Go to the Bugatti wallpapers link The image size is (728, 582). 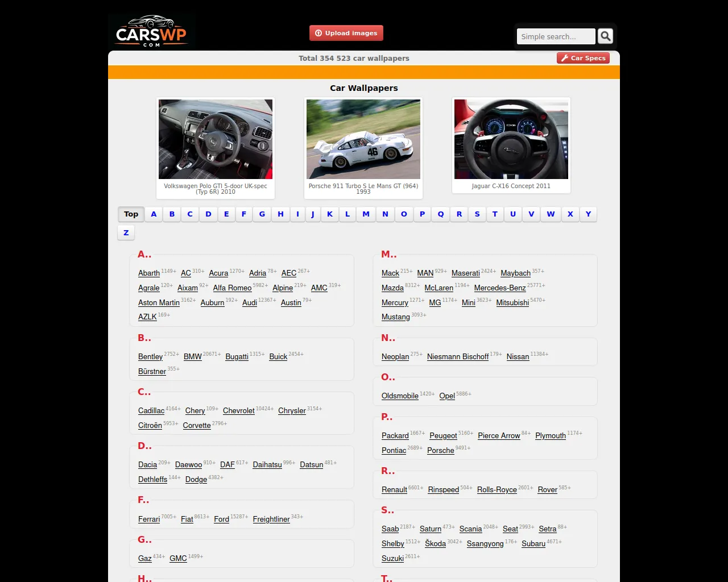237,357
